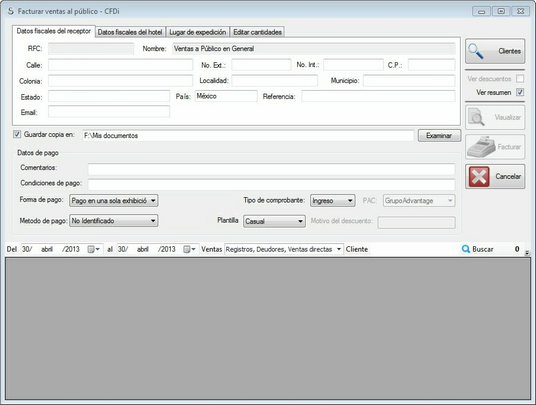Switch to Datos fiscales del hotel tab
The height and width of the screenshot is (405, 536).
130,32
